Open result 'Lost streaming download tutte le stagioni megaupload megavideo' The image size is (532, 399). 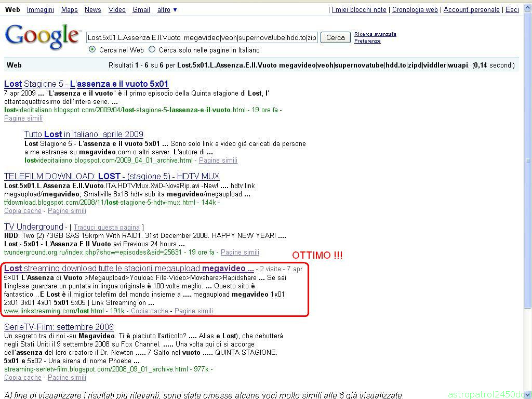pyautogui.click(x=129, y=269)
